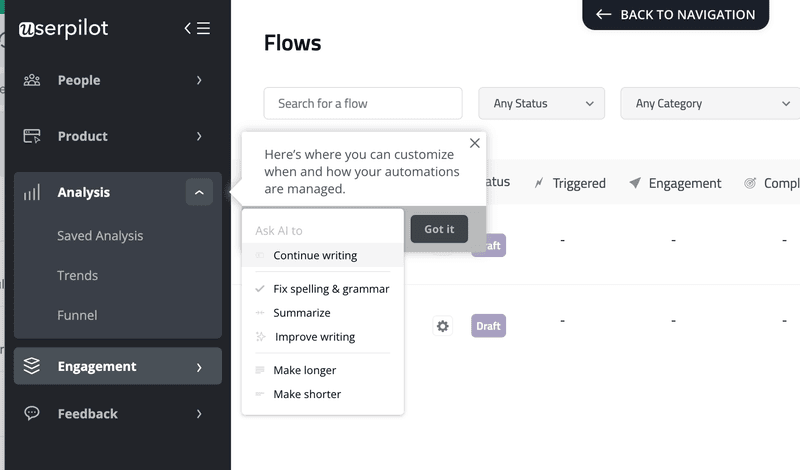The height and width of the screenshot is (470, 800).
Task: Click the Feedback chat bubble icon
Action: (32, 413)
